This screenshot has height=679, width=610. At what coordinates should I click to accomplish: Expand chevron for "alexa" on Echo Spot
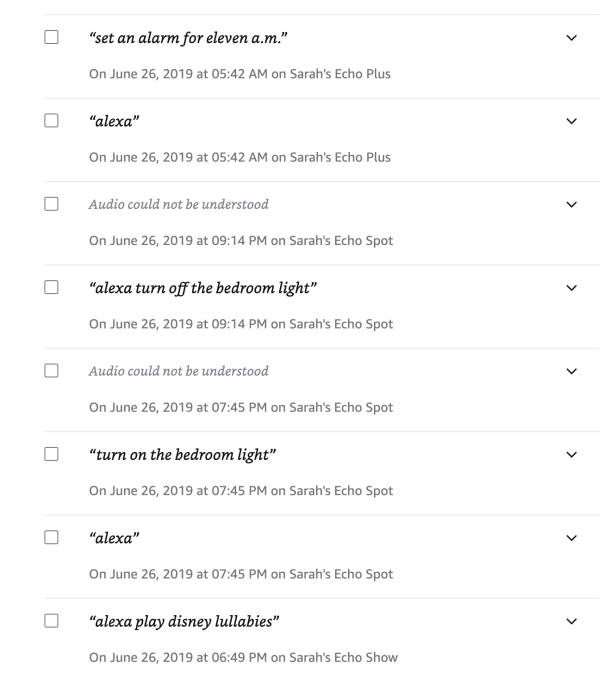(x=571, y=538)
